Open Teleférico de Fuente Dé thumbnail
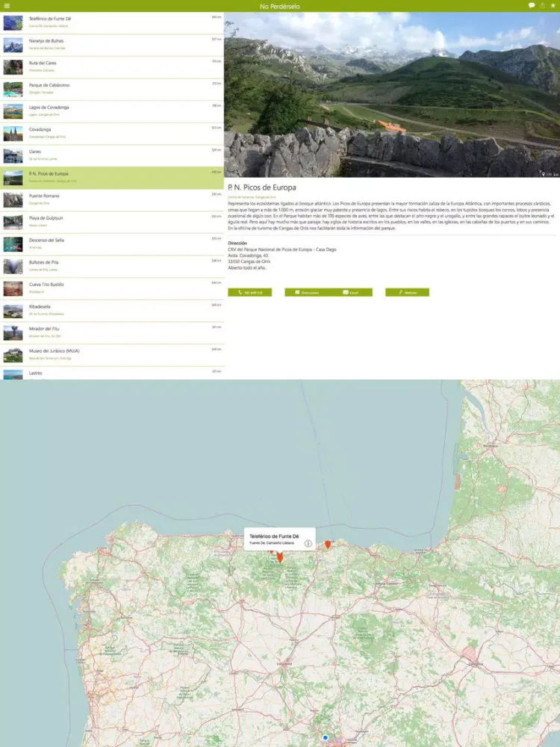The image size is (560, 747). click(13, 23)
